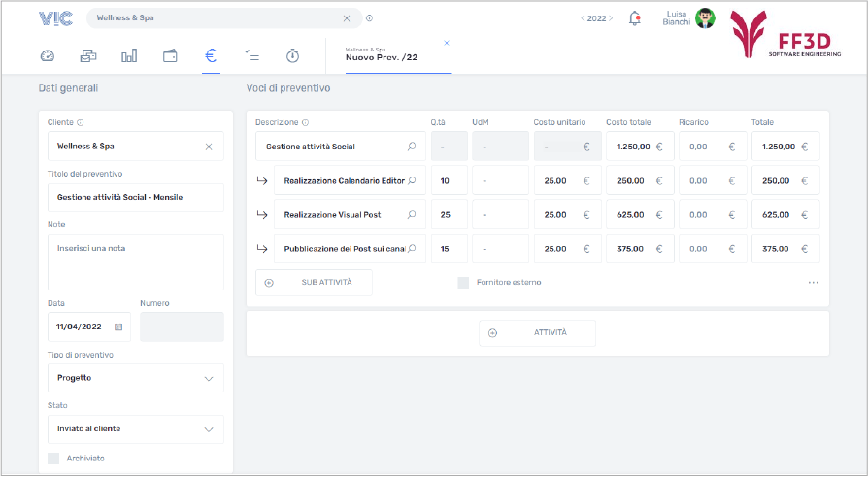868x477 pixels.
Task: Click sub-activity arrow beside Pubblicazione dei Post
Action: (262, 248)
